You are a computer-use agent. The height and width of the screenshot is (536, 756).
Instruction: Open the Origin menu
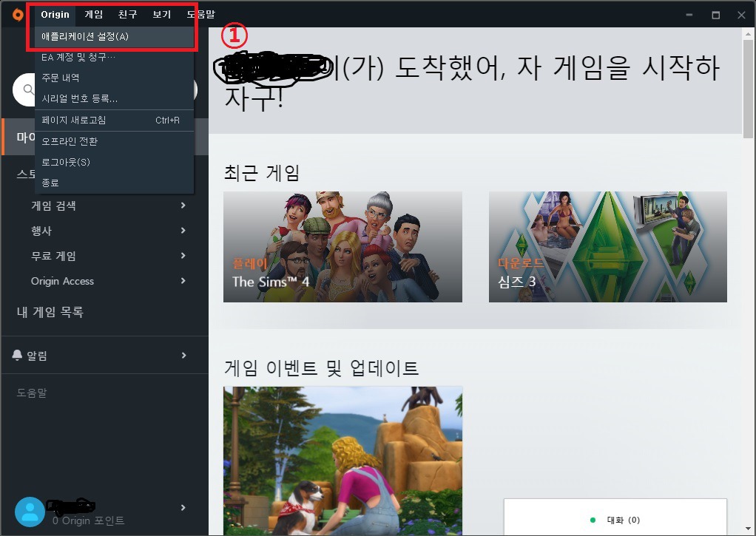click(x=55, y=15)
